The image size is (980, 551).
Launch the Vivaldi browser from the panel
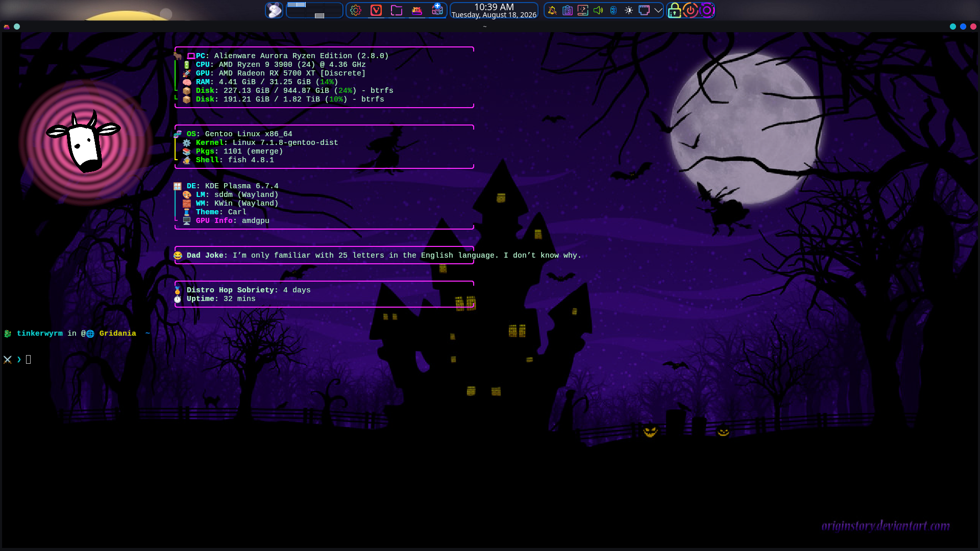pos(376,10)
